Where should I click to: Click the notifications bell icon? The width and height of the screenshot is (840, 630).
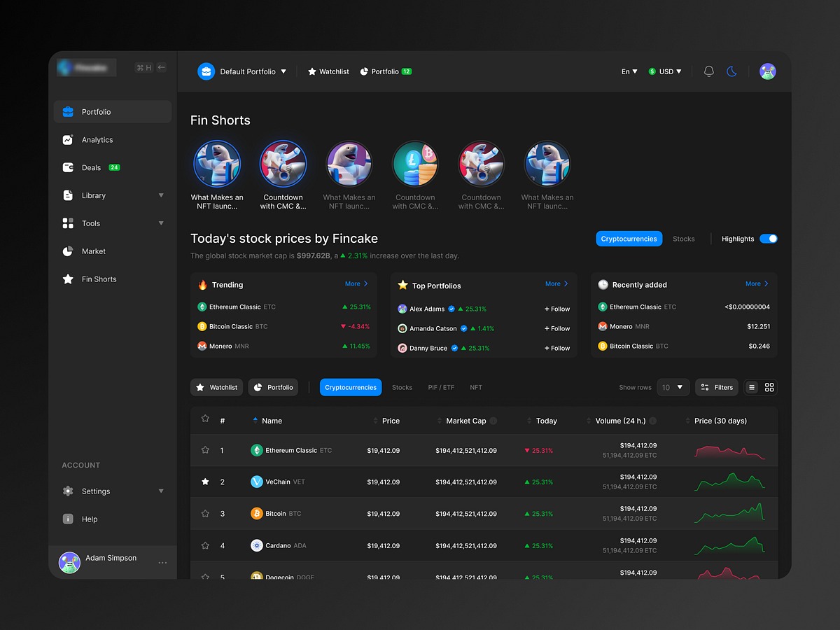(x=709, y=71)
